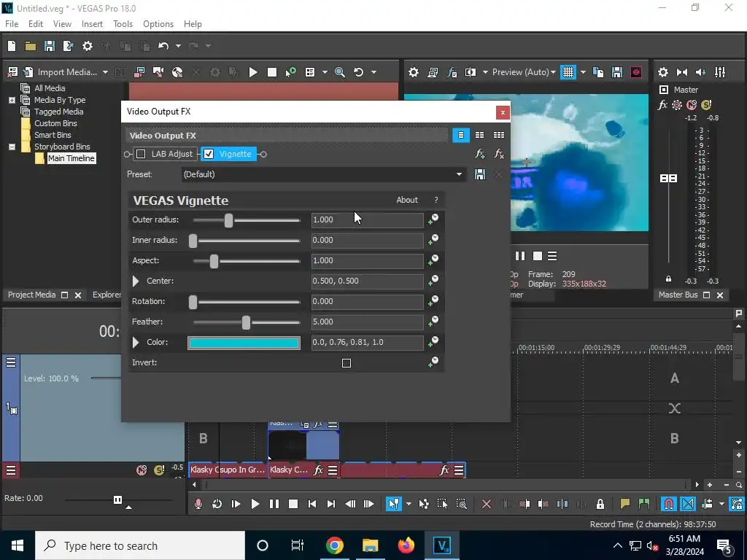The image size is (747, 560).
Task: Open the undo history dropdown arrow
Action: click(178, 46)
